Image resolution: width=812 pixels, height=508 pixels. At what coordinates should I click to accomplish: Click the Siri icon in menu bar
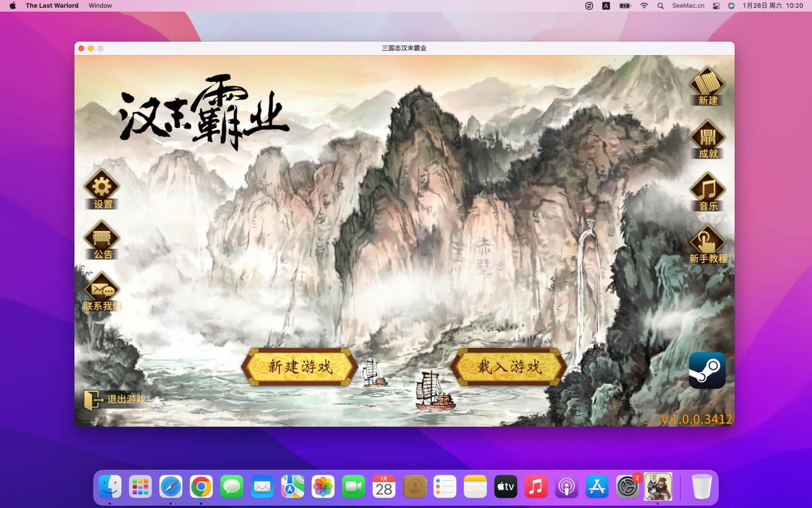pos(731,6)
